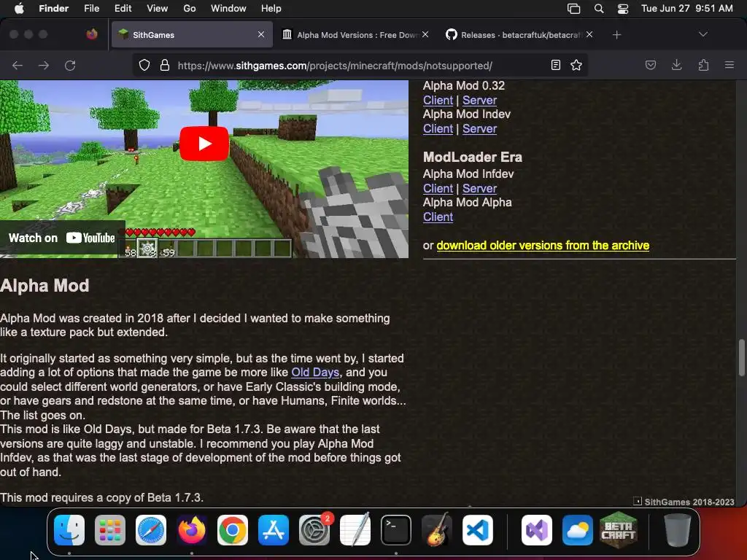Image resolution: width=747 pixels, height=560 pixels.
Task: Open TextEdit from the Dock
Action: point(355,530)
